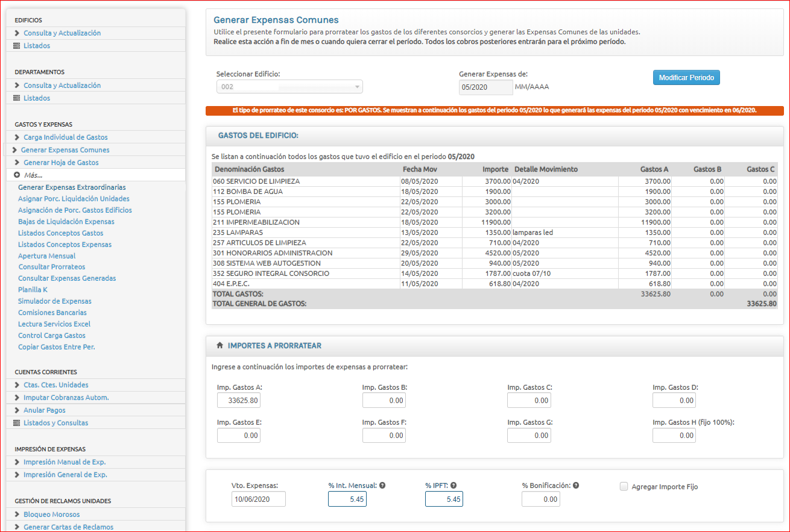This screenshot has width=790, height=532.
Task: Click the % Bonificación input field
Action: tap(541, 499)
